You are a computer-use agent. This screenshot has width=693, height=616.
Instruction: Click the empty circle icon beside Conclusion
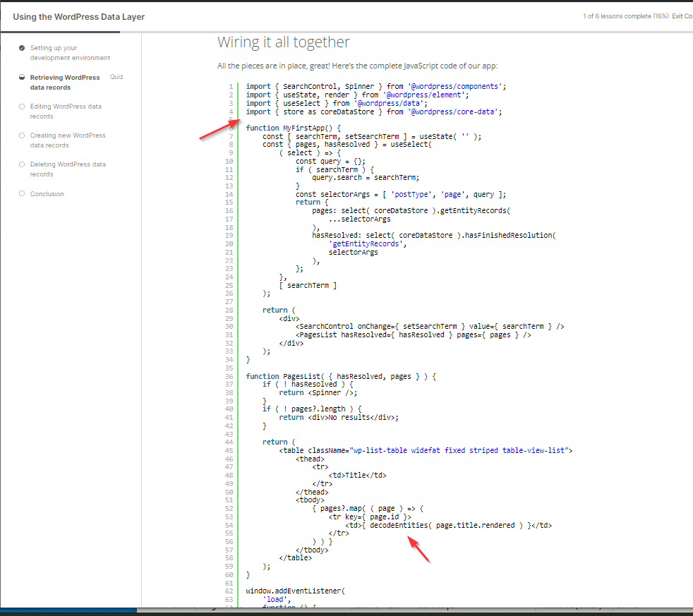click(x=22, y=193)
